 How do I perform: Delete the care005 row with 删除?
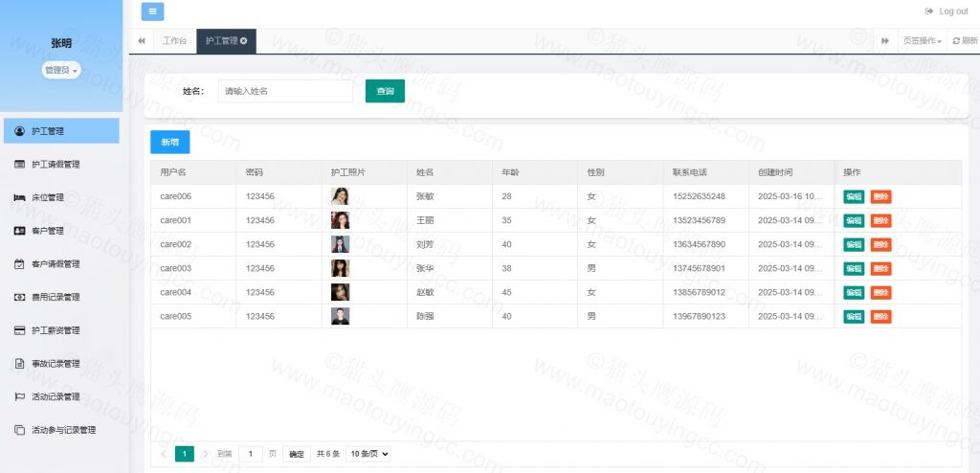(x=880, y=317)
